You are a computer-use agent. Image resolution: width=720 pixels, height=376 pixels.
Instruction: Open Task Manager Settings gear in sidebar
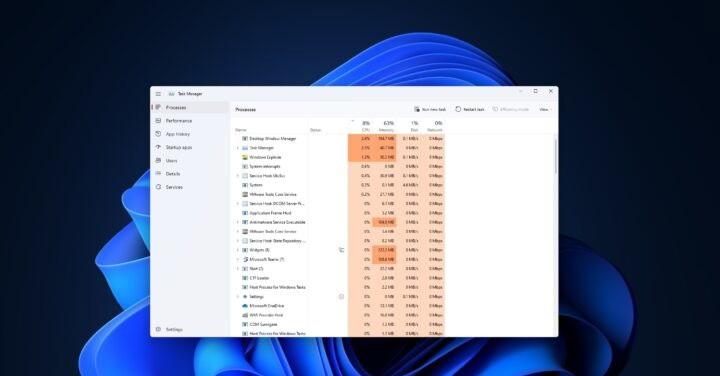[158, 329]
